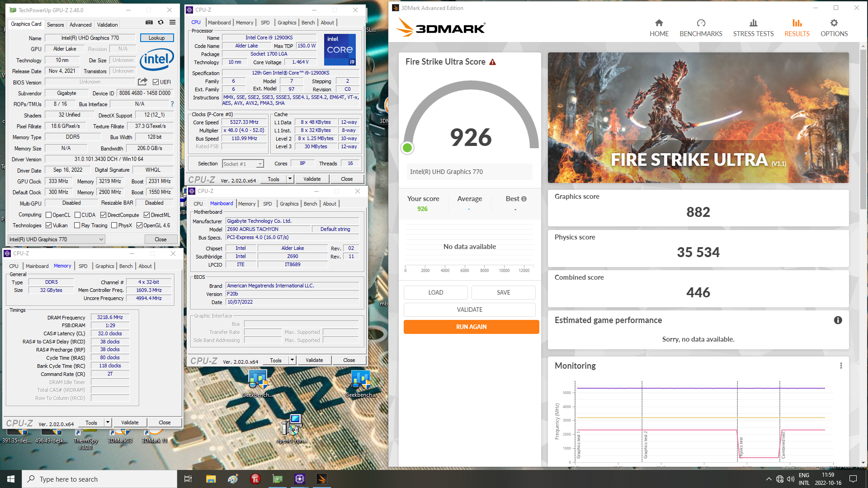Click the Lookup button in GPU-Z

point(157,38)
